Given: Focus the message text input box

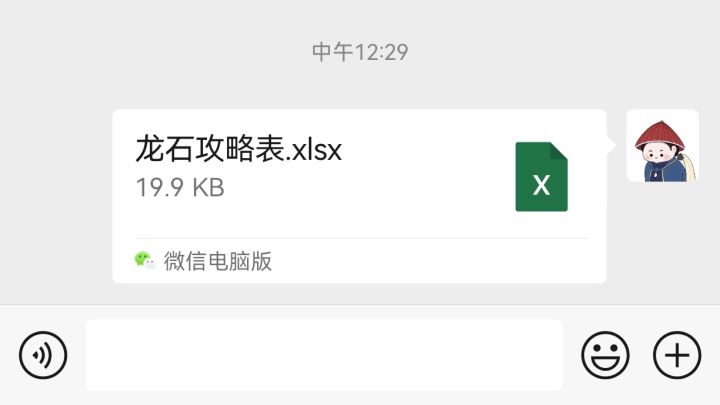Looking at the screenshot, I should coord(324,355).
